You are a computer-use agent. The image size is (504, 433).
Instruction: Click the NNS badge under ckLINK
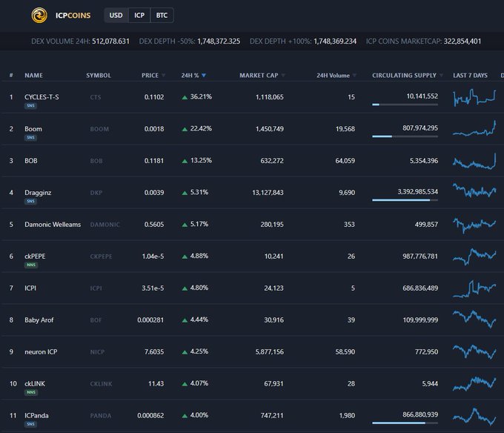click(x=31, y=392)
